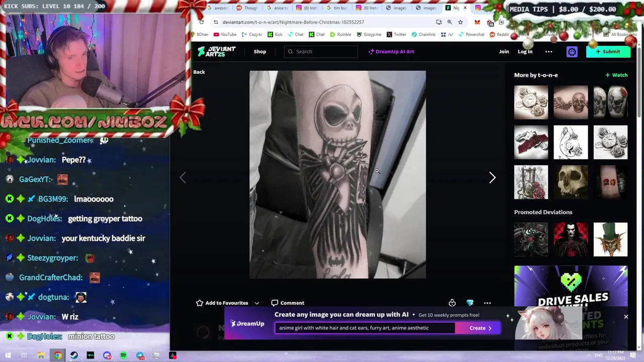Click the browser address bar URL
The width and height of the screenshot is (644, 362).
[x=293, y=22]
